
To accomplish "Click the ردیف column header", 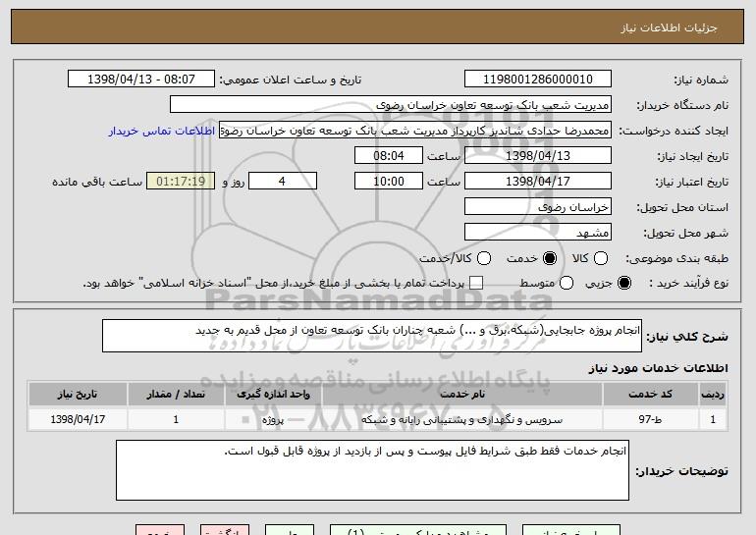I will [x=713, y=395].
